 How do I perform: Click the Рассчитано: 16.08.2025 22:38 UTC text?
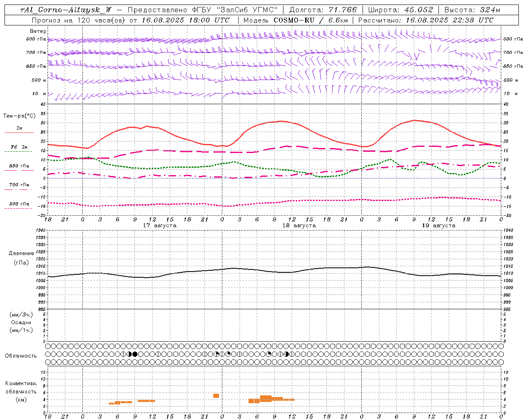[426, 20]
